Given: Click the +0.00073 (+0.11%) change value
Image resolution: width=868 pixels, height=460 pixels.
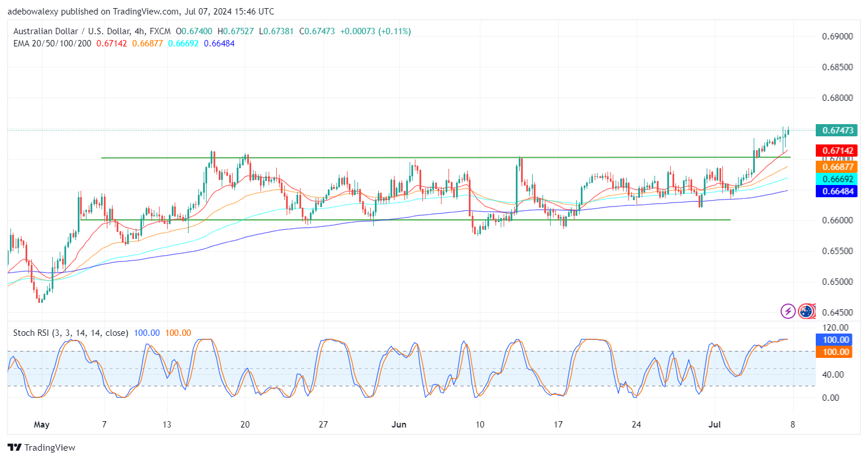Looking at the screenshot, I should click(x=375, y=31).
